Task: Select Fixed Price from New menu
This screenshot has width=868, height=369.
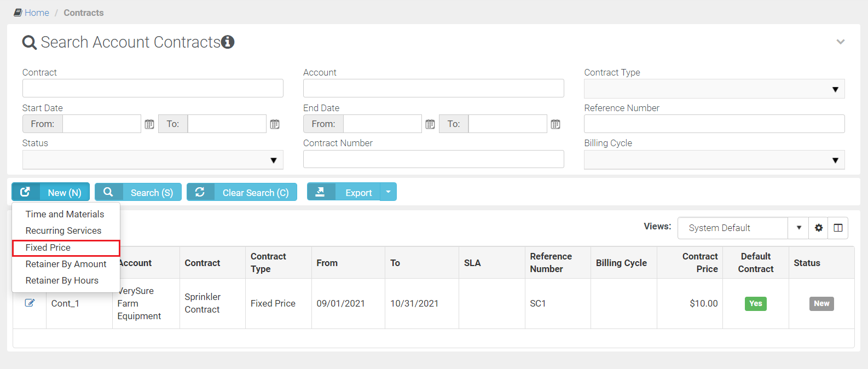Action: point(48,247)
